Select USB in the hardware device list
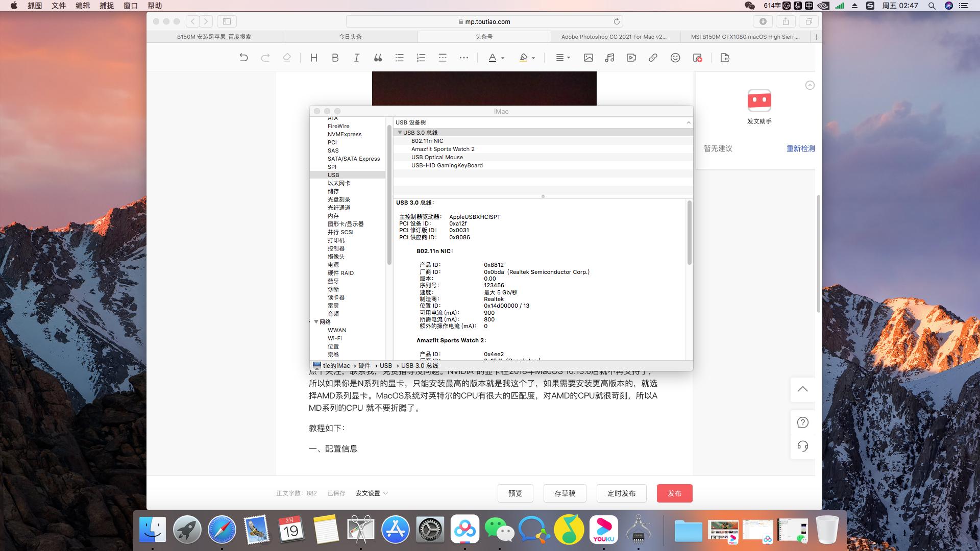Image resolution: width=980 pixels, height=551 pixels. pos(333,175)
